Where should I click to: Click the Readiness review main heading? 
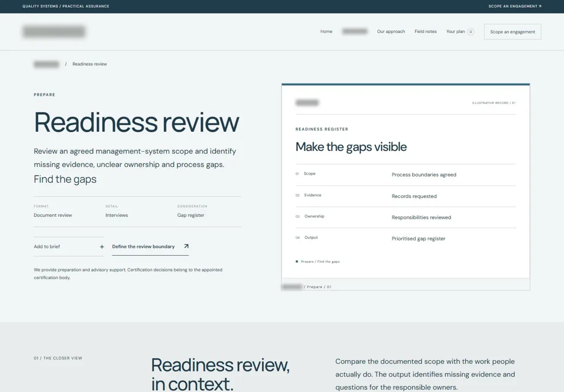pyautogui.click(x=136, y=122)
